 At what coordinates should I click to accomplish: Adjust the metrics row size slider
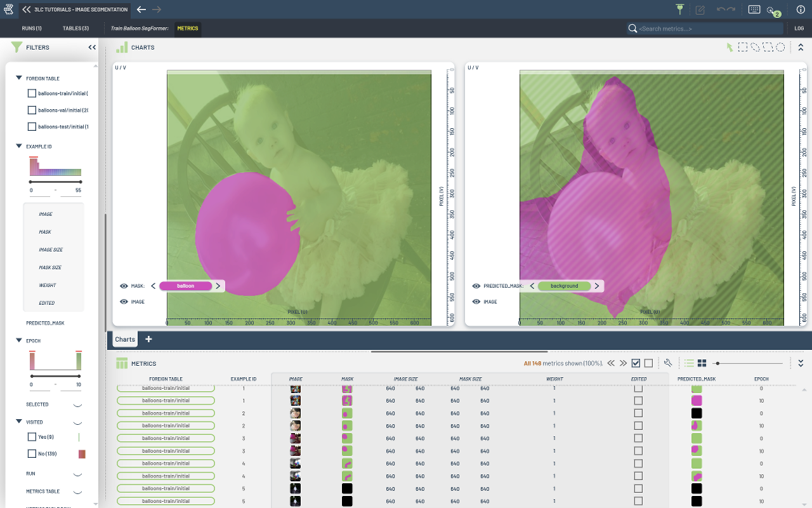click(x=717, y=363)
